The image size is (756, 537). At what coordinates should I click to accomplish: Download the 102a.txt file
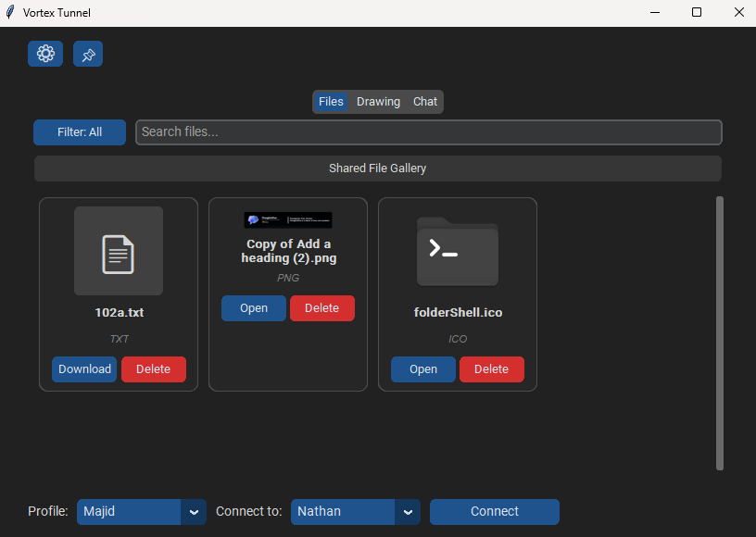click(x=84, y=369)
